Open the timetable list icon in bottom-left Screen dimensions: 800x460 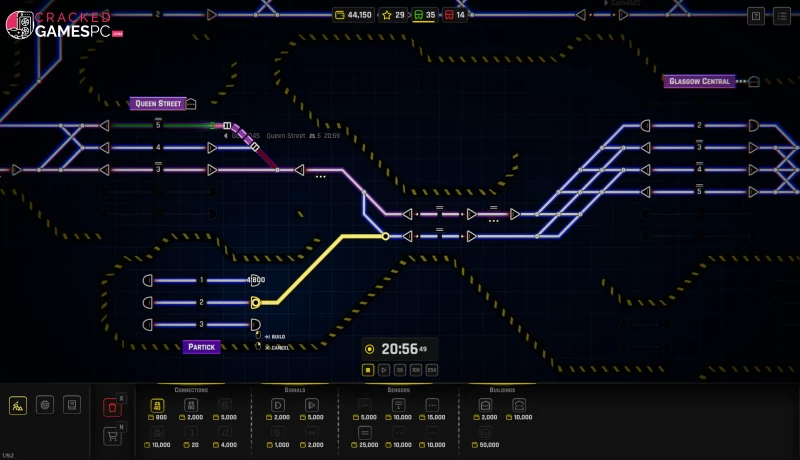point(70,405)
